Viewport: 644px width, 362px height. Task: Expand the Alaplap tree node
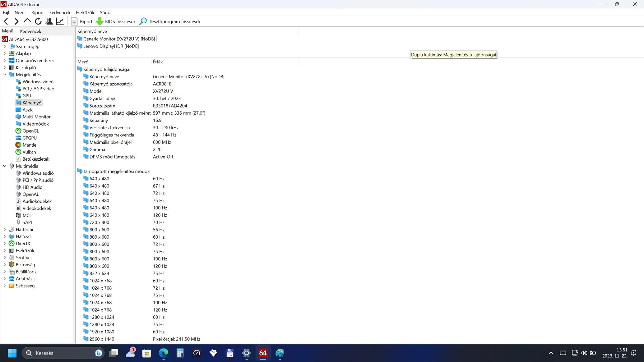pos(5,53)
